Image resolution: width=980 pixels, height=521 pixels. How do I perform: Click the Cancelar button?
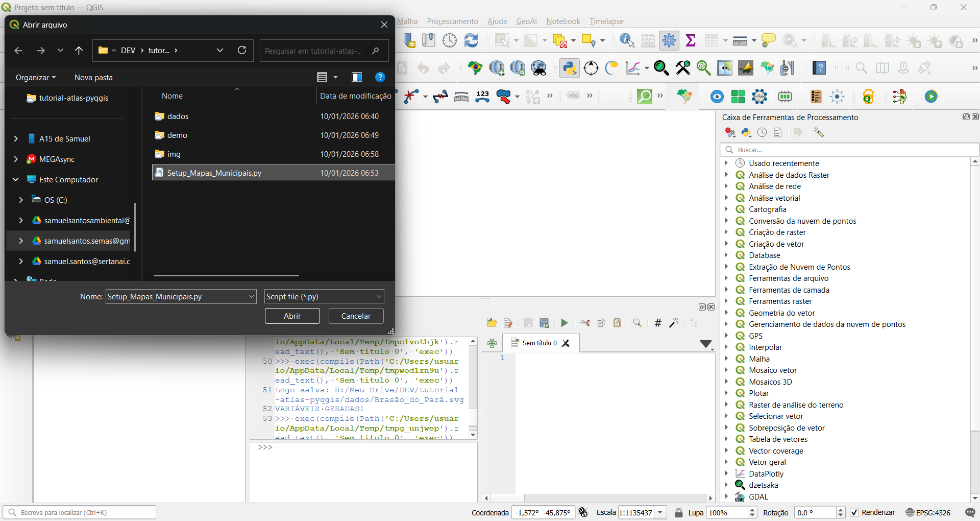coord(355,316)
